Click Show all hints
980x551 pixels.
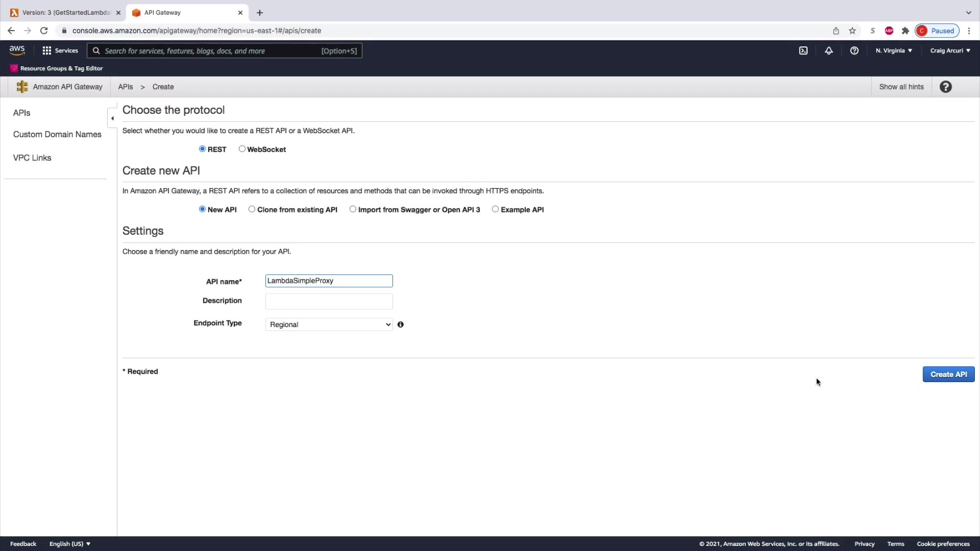click(901, 87)
